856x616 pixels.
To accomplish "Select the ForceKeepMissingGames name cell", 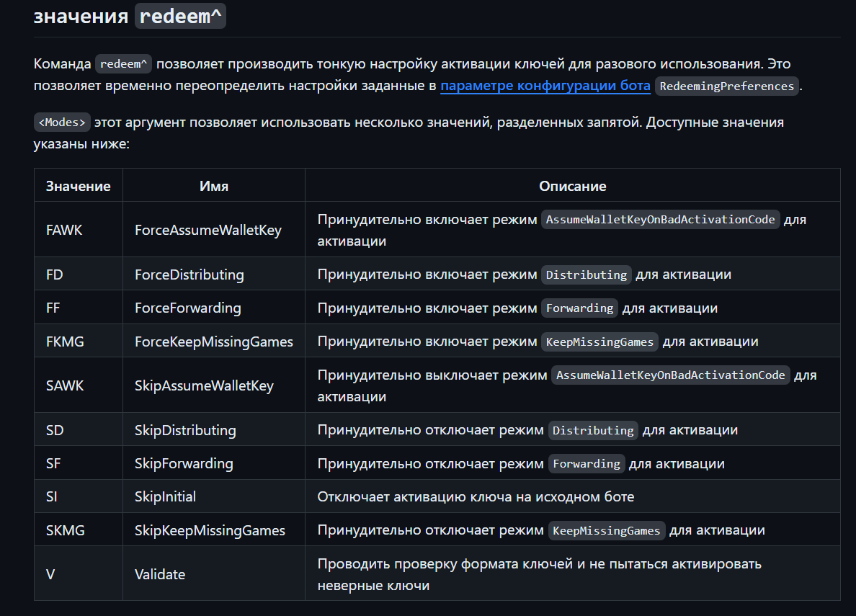I will pyautogui.click(x=213, y=342).
